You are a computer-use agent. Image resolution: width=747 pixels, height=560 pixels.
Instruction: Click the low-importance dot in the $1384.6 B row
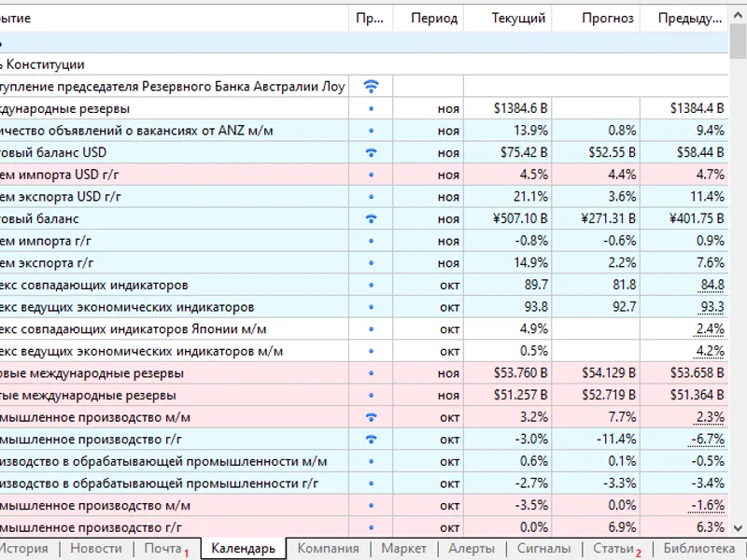(x=371, y=108)
